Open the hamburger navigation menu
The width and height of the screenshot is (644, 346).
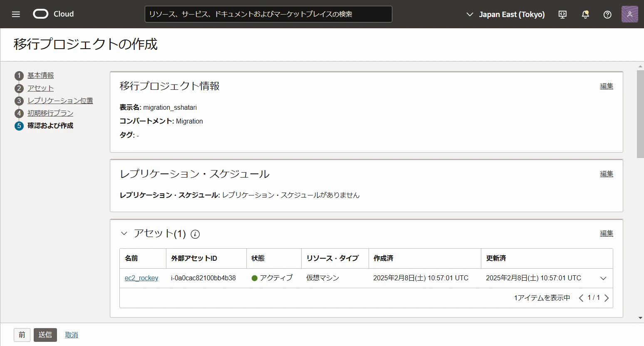[x=16, y=14]
